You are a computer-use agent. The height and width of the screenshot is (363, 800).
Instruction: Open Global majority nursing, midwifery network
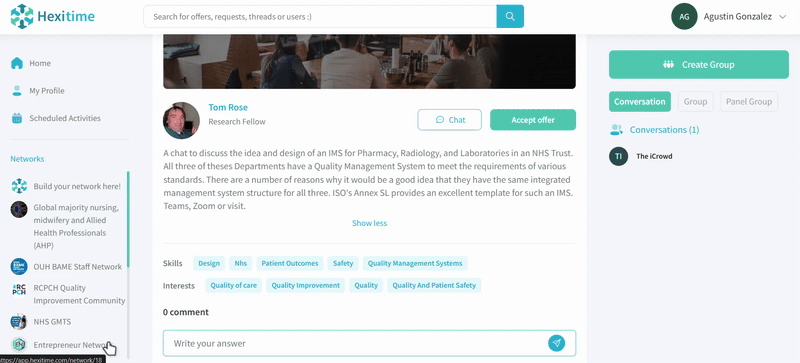tap(77, 227)
